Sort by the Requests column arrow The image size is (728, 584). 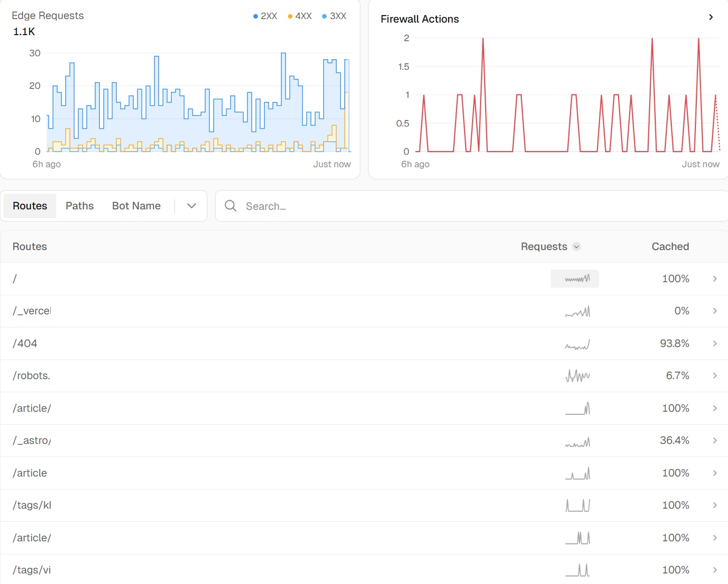coord(576,247)
